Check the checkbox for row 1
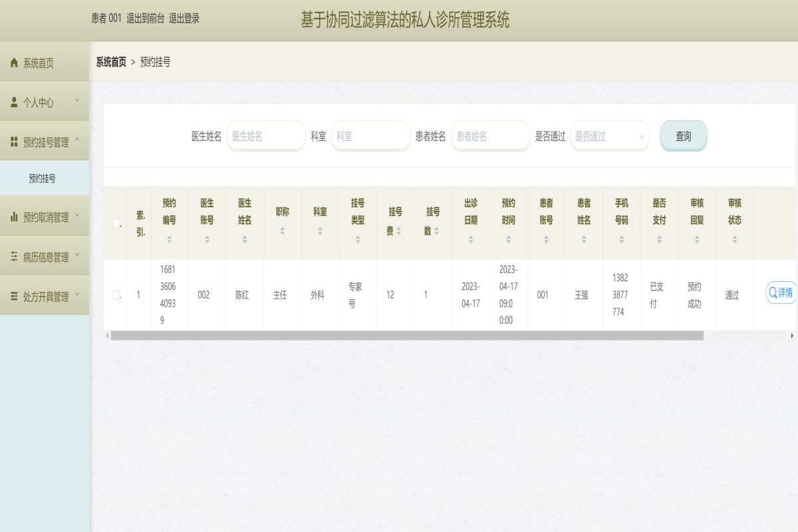The width and height of the screenshot is (798, 532). pos(116,295)
